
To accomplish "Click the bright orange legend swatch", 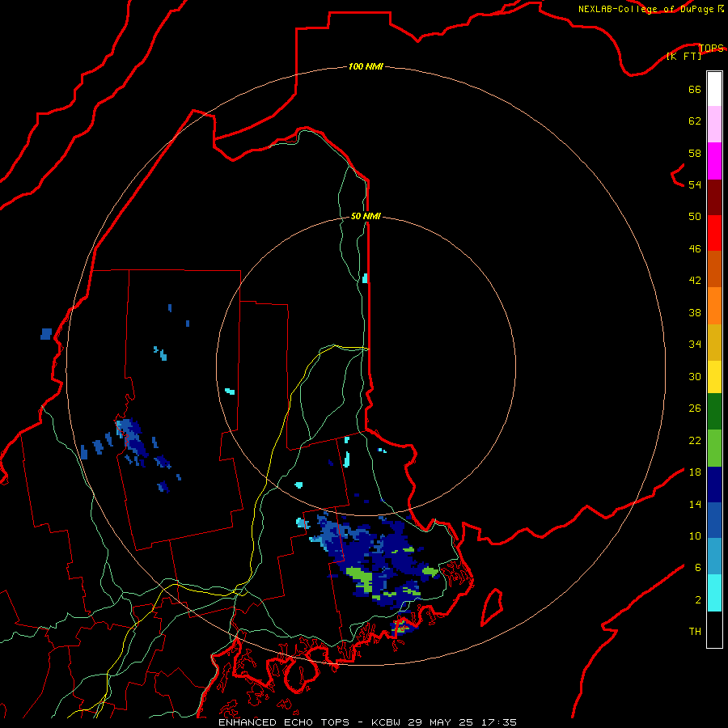I will click(x=714, y=306).
